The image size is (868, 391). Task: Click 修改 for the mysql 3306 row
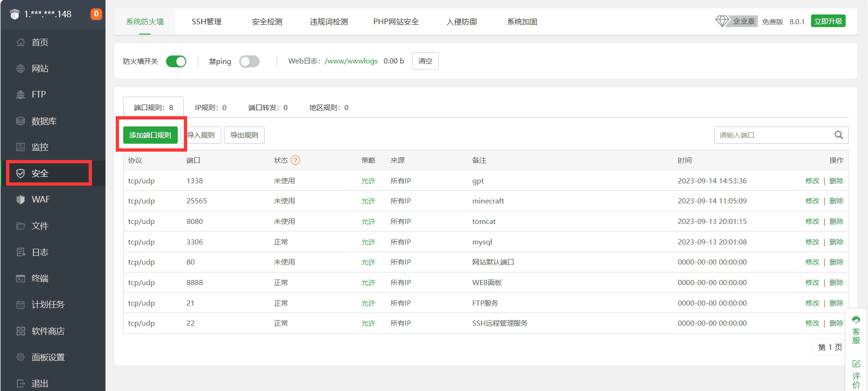pyautogui.click(x=812, y=242)
